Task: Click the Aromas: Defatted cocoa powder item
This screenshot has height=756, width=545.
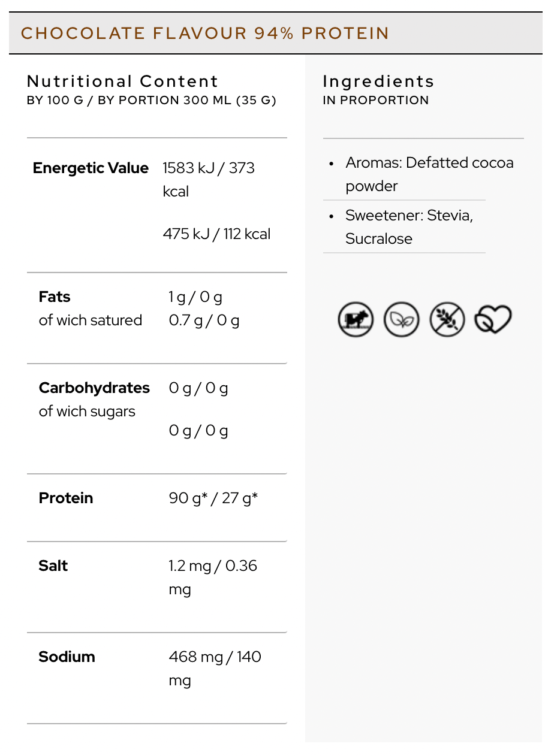Action: point(429,174)
